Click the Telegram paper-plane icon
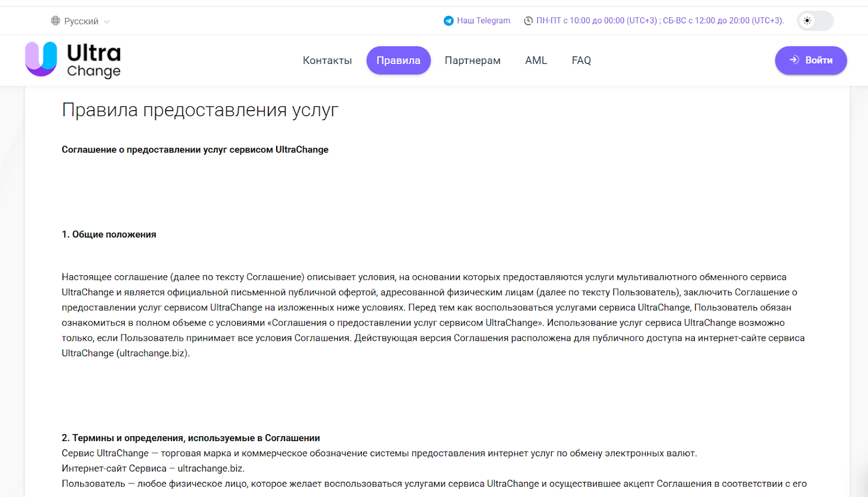Image resolution: width=868 pixels, height=497 pixels. (x=449, y=21)
